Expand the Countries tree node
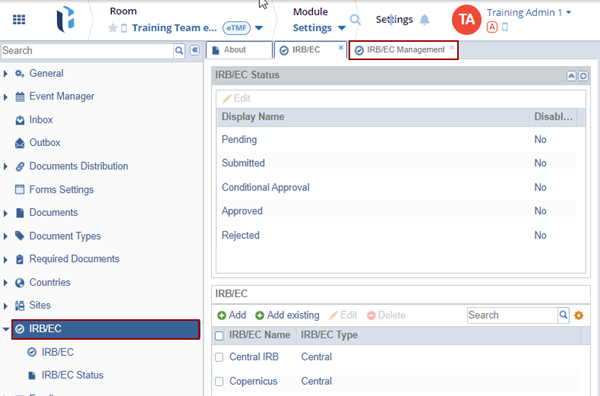This screenshot has height=396, width=600. (x=5, y=283)
